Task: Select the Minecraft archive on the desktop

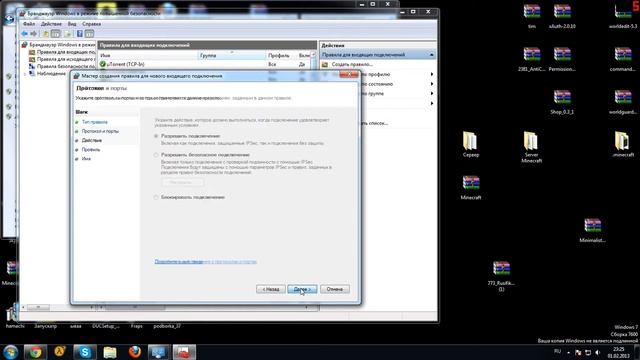Action: coord(471,187)
